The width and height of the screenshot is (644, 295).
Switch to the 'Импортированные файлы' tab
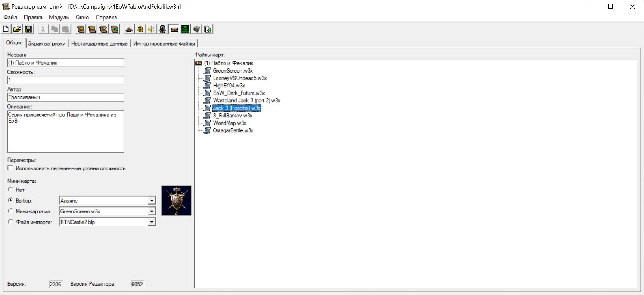[164, 43]
